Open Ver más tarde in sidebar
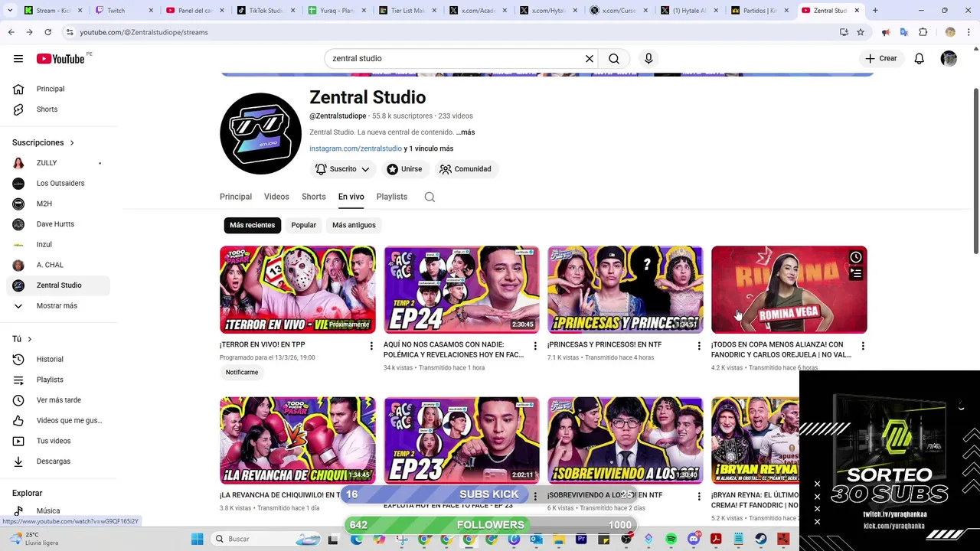 [58, 400]
